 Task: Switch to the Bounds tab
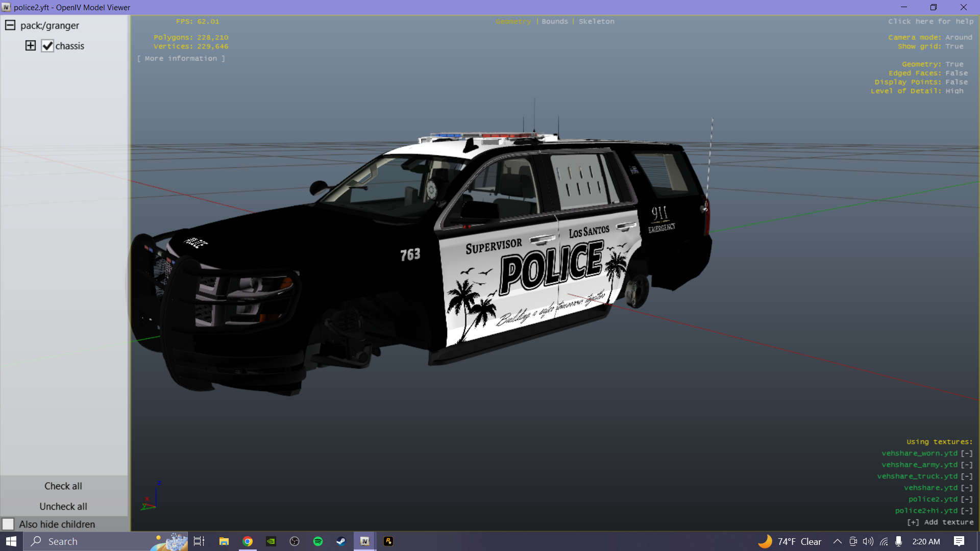tap(555, 21)
